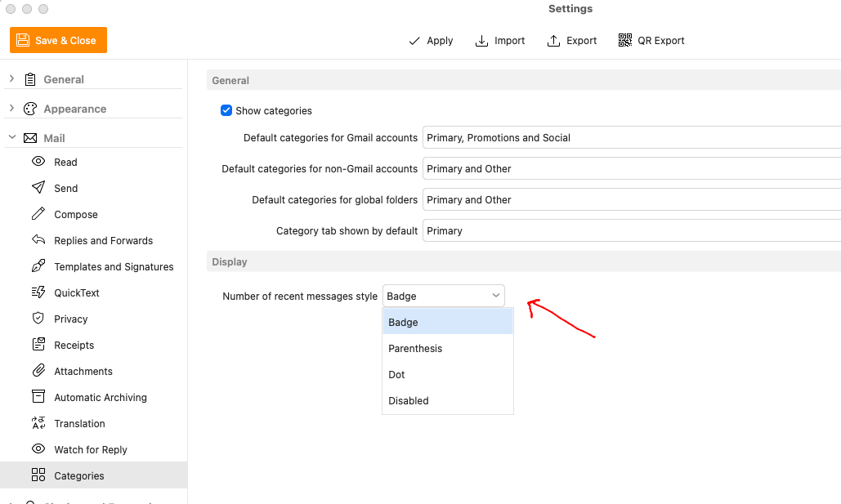
Task: Click the Import download arrow icon
Action: click(x=481, y=41)
